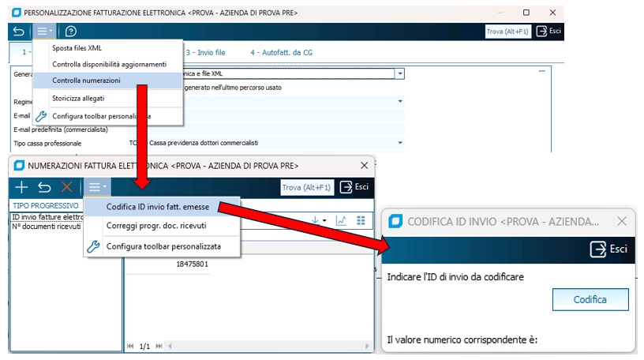Click the 'Indicare l'ID di invio da codificare' label

[x=455, y=277]
